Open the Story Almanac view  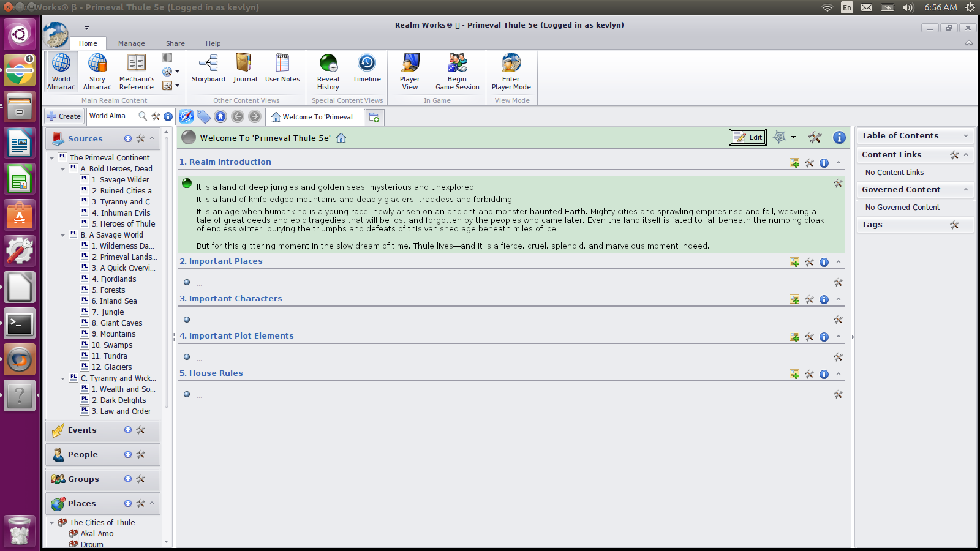pyautogui.click(x=97, y=72)
